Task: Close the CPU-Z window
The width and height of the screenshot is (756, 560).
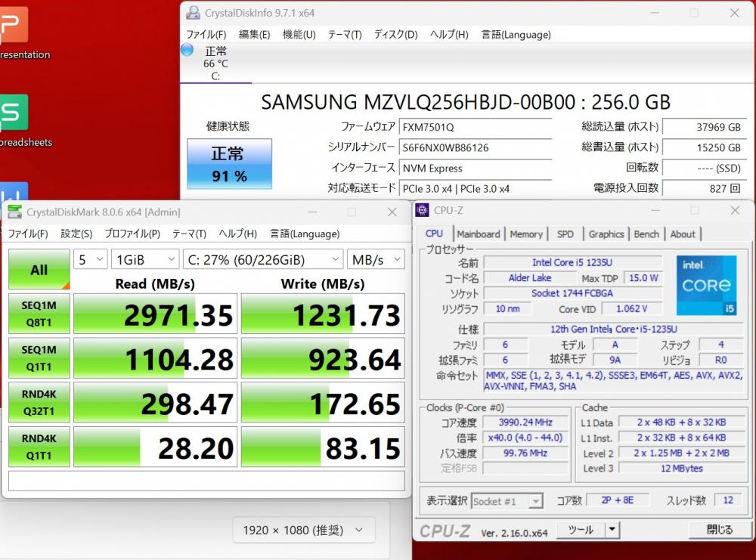Action: tap(734, 211)
